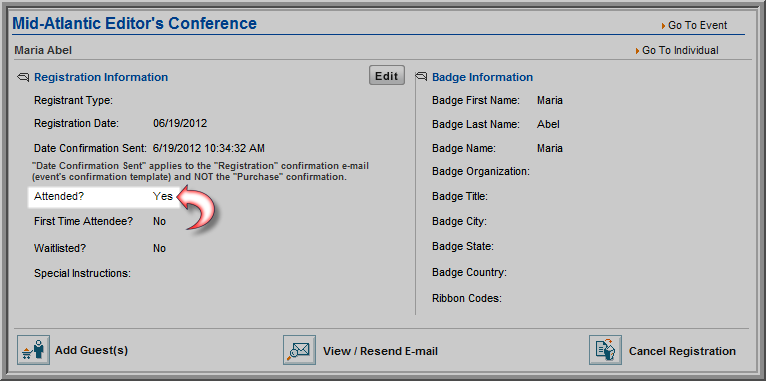Click the Maria Abel registrant name
Image resolution: width=766 pixels, height=381 pixels.
(43, 50)
